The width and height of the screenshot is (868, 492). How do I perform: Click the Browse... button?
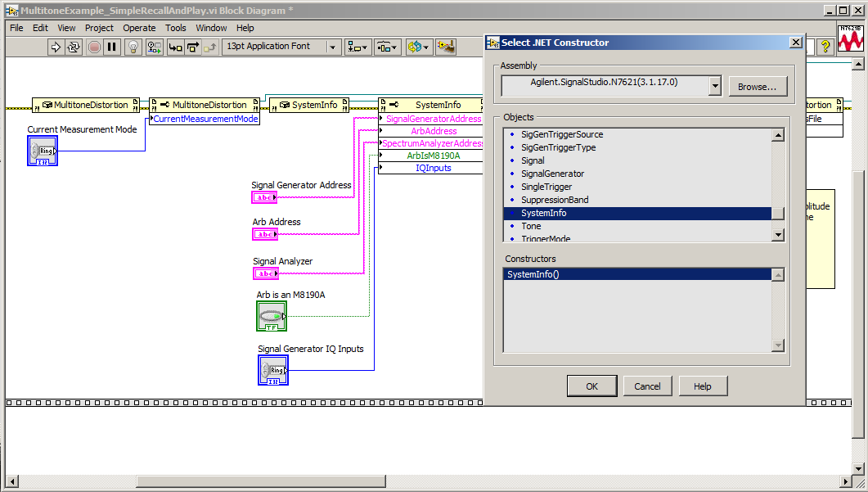(758, 87)
